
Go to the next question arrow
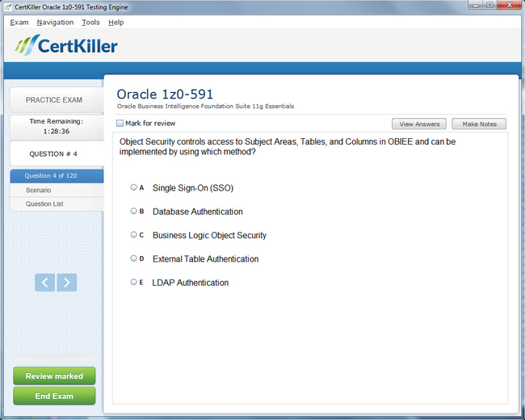[66, 283]
